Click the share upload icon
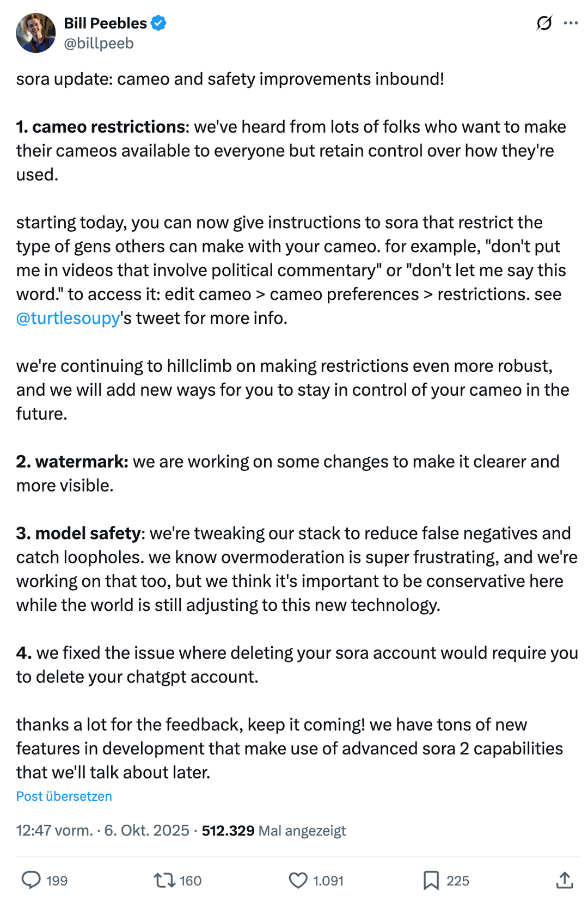 (x=565, y=880)
